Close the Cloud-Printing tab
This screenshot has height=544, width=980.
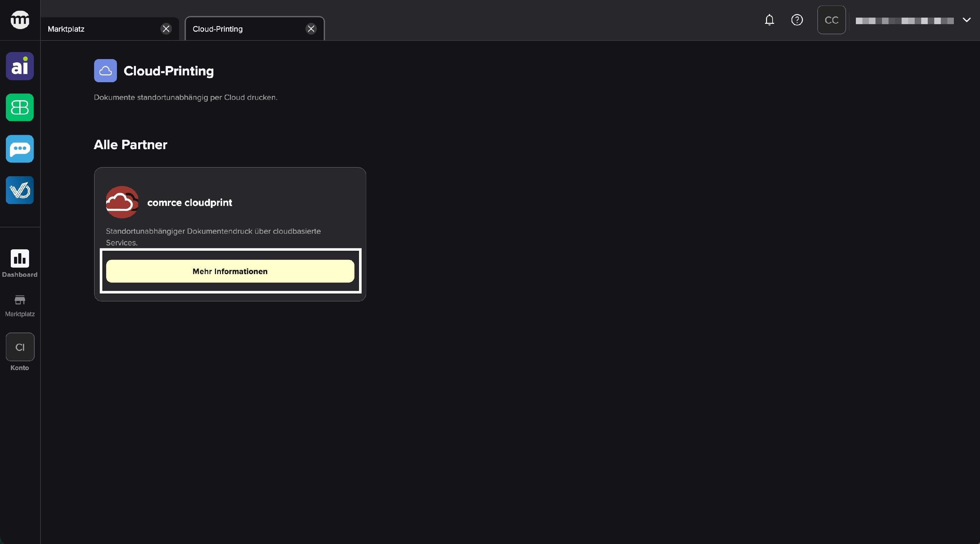click(311, 29)
